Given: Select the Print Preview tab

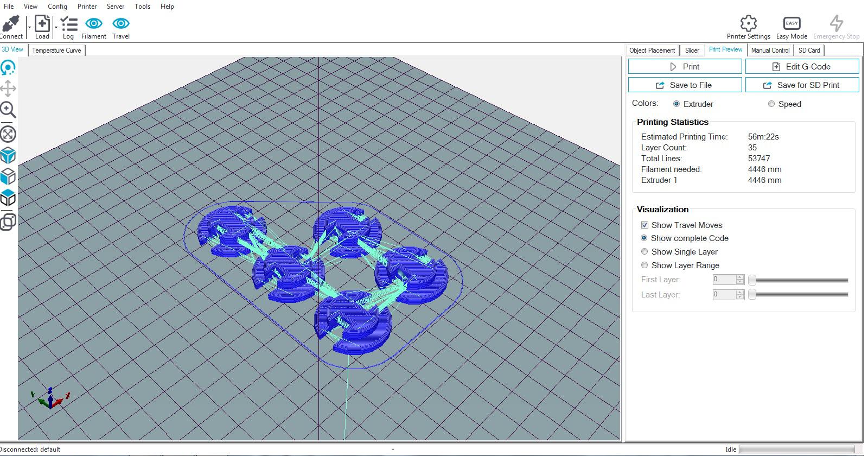Looking at the screenshot, I should (726, 49).
